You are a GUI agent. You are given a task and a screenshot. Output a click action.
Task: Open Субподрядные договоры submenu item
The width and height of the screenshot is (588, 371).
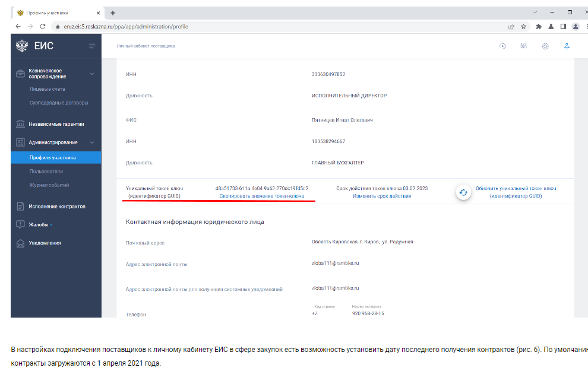click(x=59, y=103)
